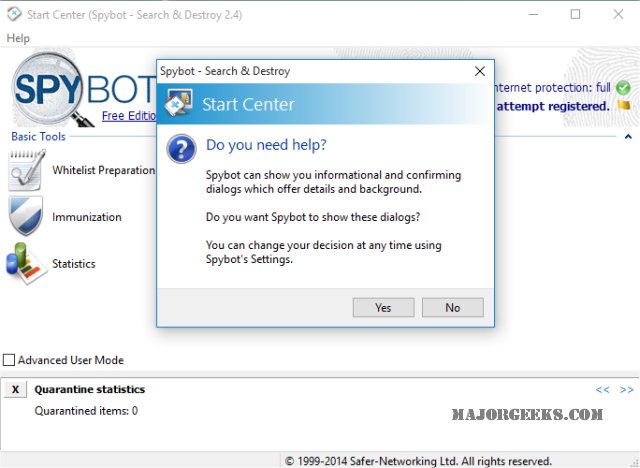Click the Quarantine statistics heading
The image size is (640, 468).
[90, 389]
